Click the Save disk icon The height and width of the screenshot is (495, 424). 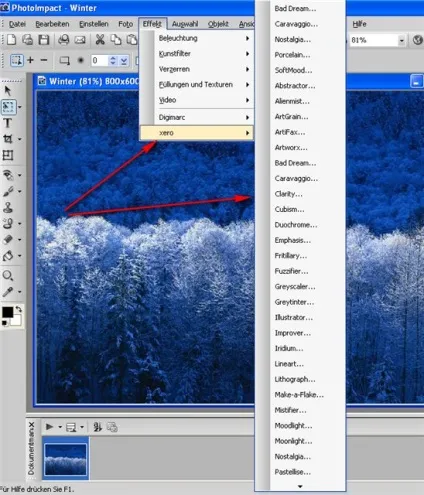pos(44,40)
